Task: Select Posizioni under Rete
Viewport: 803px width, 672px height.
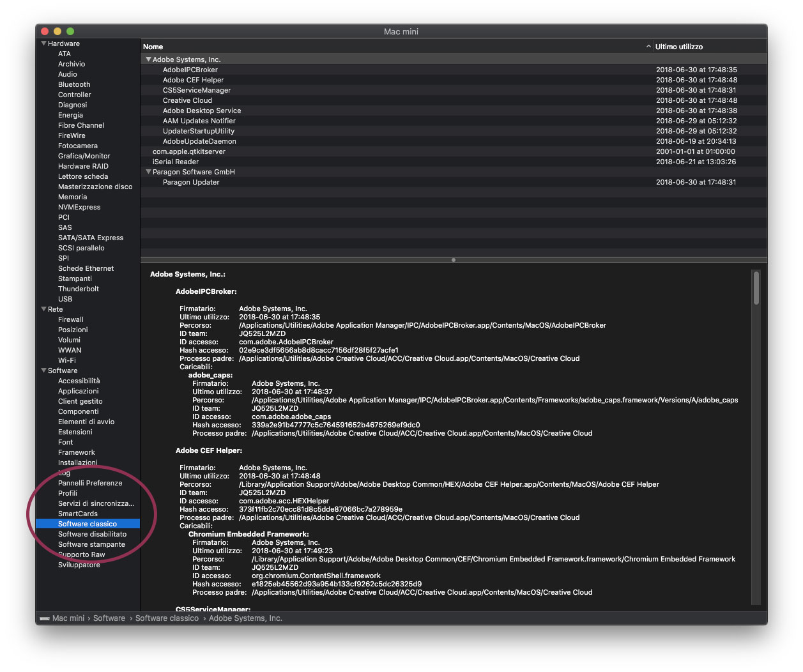Action: (73, 330)
